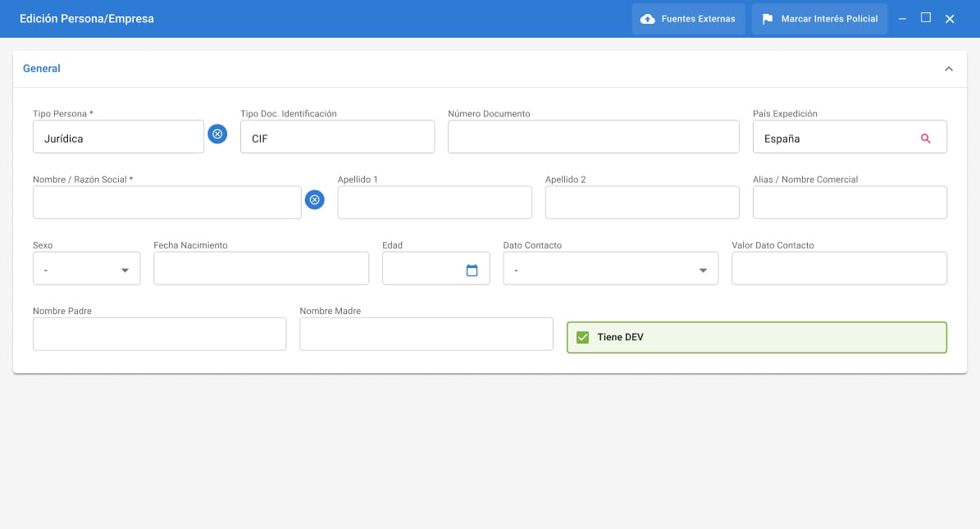Open the Tipo Doc. Identificación CIF selector
This screenshot has height=529, width=980.
pos(338,137)
